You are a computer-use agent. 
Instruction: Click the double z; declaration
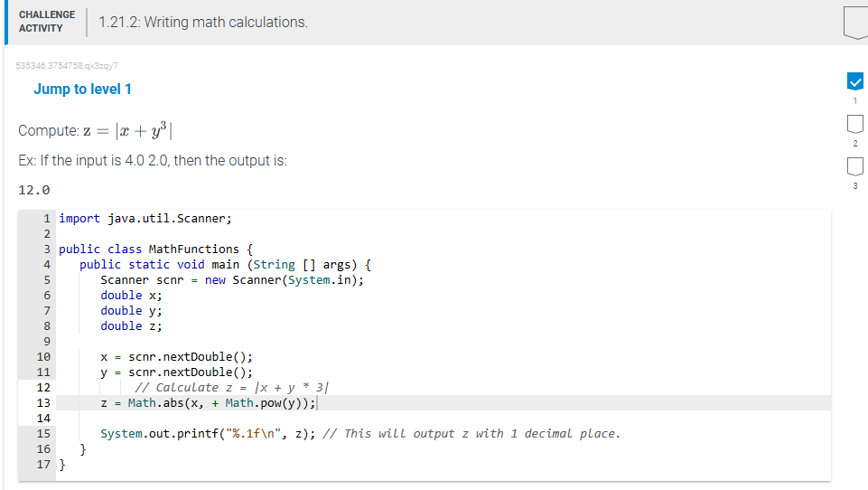(131, 326)
